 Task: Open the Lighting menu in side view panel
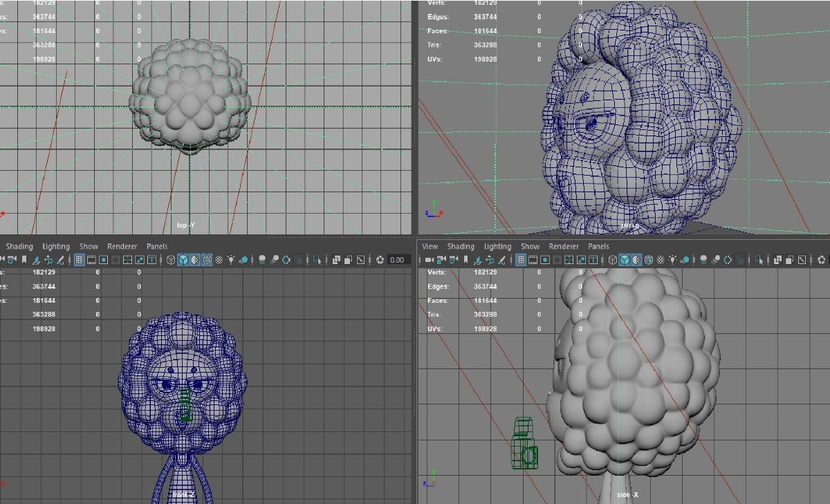click(x=497, y=246)
